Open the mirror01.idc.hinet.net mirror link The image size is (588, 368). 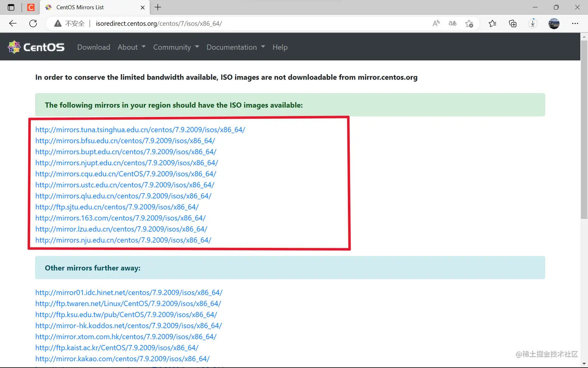[x=129, y=292]
